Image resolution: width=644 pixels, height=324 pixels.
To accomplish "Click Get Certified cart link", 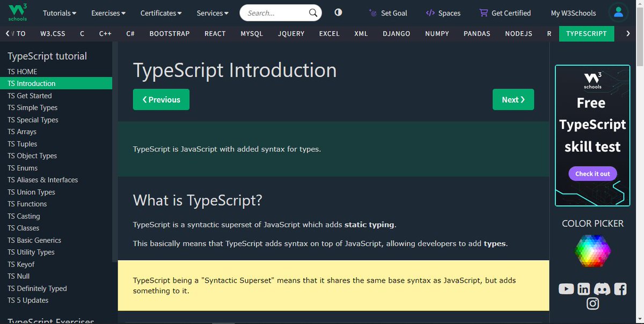I will [505, 13].
